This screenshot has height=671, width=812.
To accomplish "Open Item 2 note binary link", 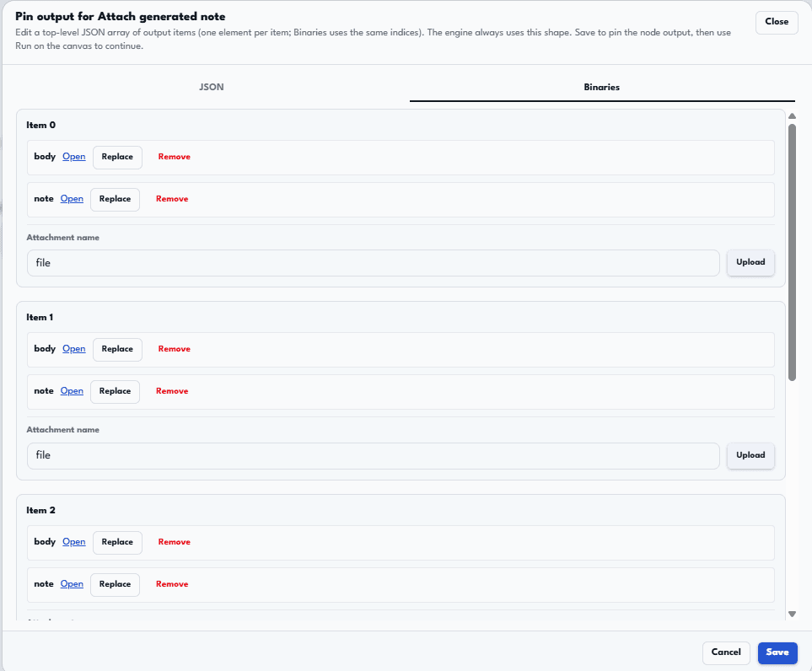I will pyautogui.click(x=72, y=584).
